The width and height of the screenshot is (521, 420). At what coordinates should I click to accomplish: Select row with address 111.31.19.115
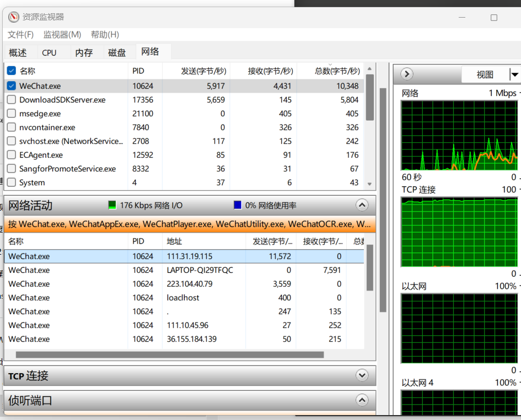click(x=184, y=256)
